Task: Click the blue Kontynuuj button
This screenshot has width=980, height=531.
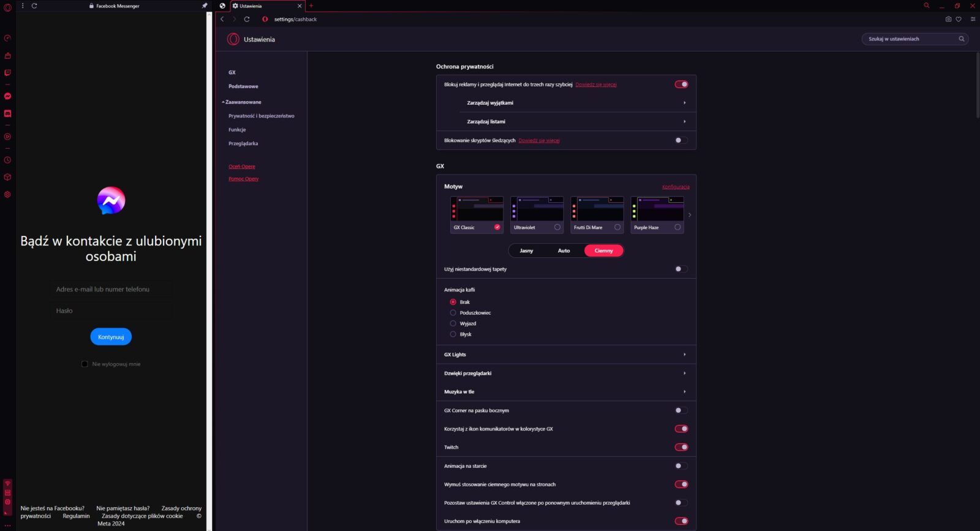Action: 111,337
